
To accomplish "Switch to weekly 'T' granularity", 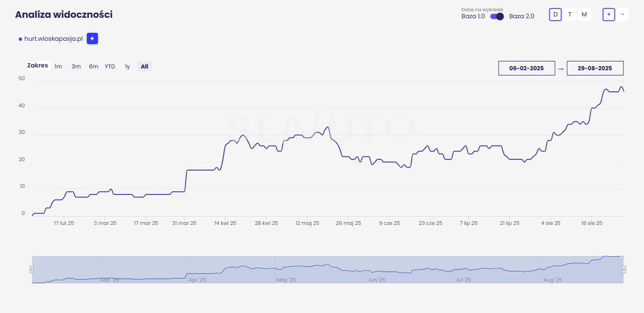I will [569, 15].
